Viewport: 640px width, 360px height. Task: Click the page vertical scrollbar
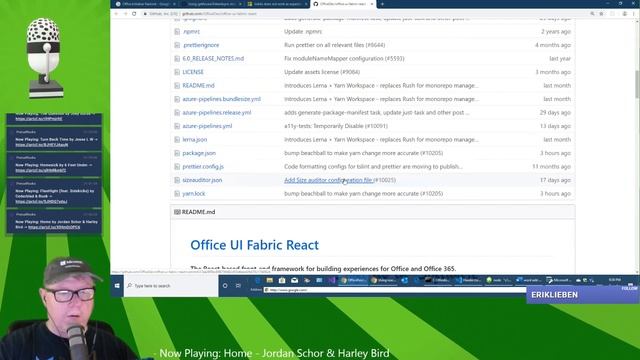point(637,84)
